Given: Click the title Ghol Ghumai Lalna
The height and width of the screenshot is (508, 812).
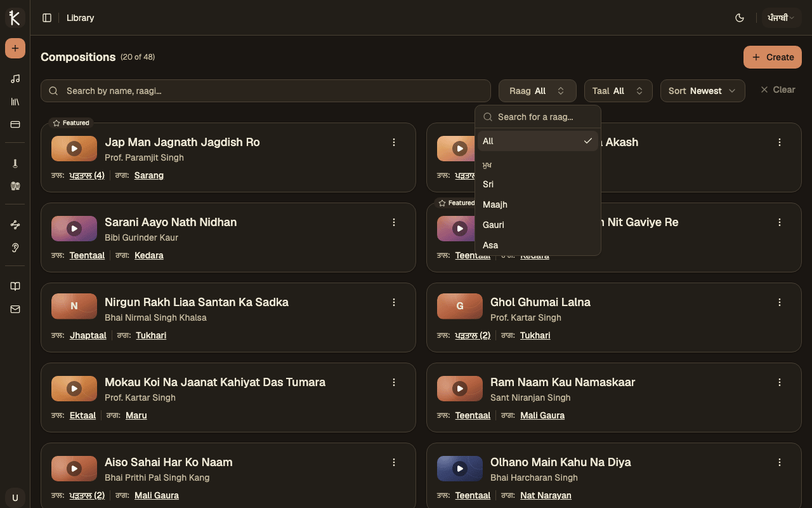Looking at the screenshot, I should click(x=540, y=302).
